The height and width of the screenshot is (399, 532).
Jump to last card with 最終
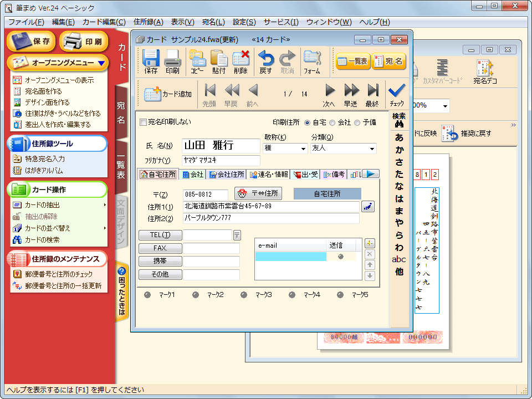[x=372, y=95]
